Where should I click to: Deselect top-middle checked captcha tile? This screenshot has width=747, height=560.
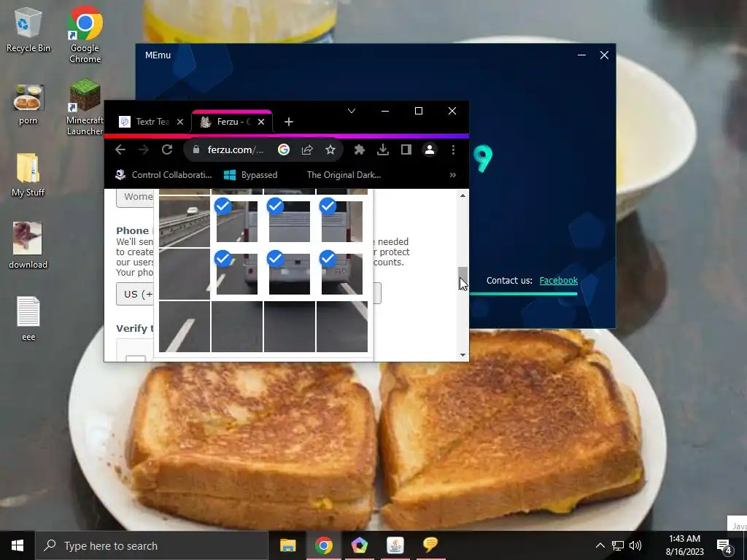coord(289,221)
